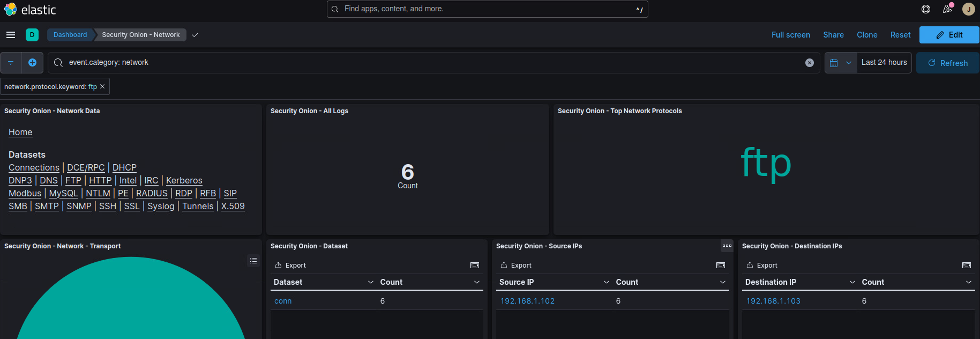This screenshot has width=980, height=339.
Task: Open the main navigation hamburger menu
Action: [11, 35]
